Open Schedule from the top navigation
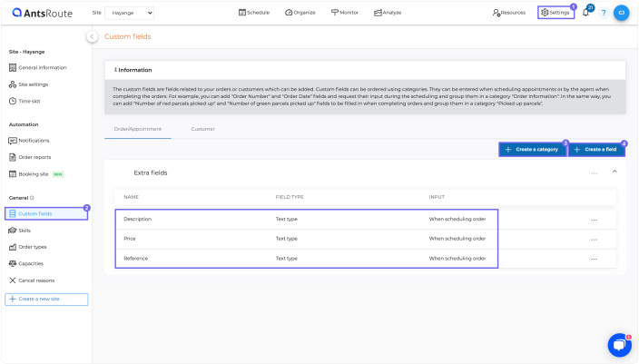This screenshot has width=639, height=364. coord(254,13)
